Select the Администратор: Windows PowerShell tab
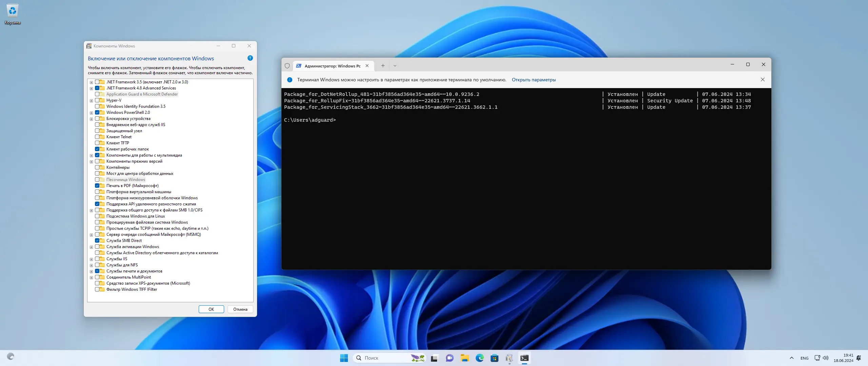The height and width of the screenshot is (366, 868). coord(331,66)
